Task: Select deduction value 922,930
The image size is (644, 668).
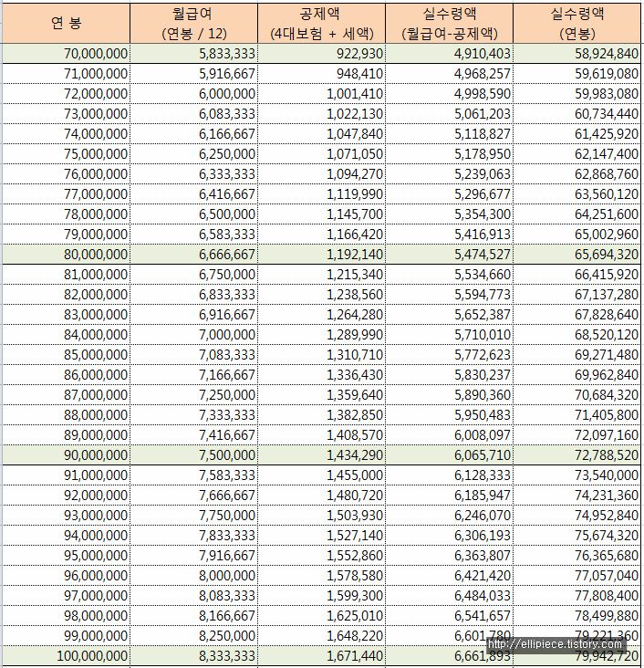Action: (322, 54)
